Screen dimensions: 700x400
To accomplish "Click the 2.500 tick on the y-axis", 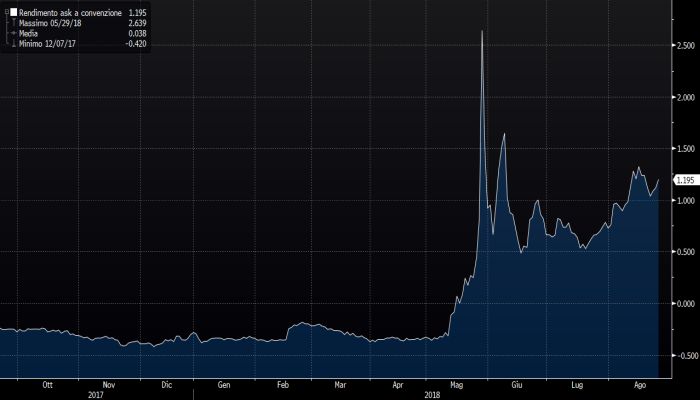I will click(x=685, y=46).
